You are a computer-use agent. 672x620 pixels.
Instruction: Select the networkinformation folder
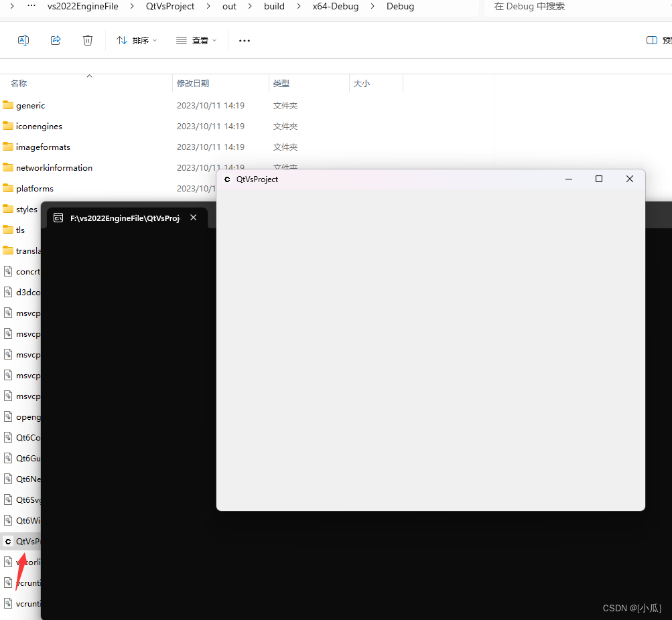tap(54, 168)
